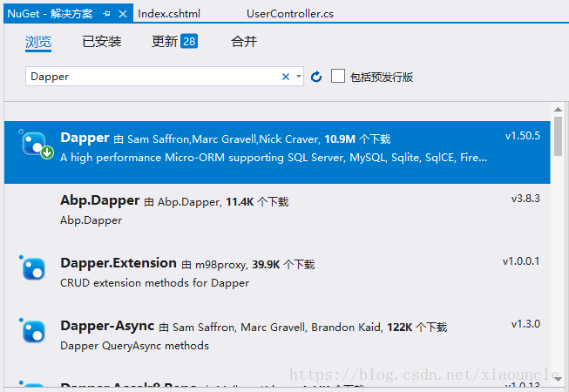This screenshot has width=569, height=392.
Task: Click the Dapper QueryAsync methods description
Action: (135, 346)
